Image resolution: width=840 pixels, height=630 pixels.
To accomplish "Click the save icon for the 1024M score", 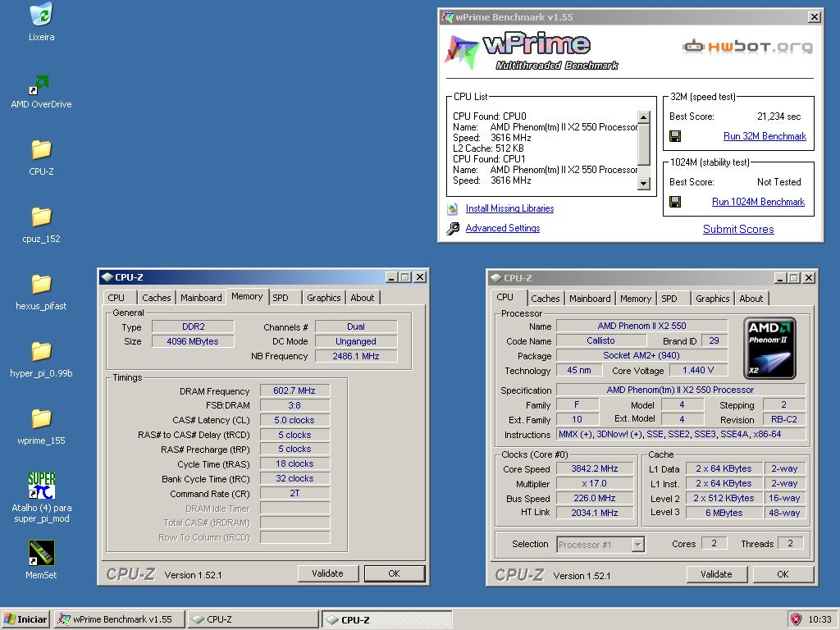I will 676,202.
